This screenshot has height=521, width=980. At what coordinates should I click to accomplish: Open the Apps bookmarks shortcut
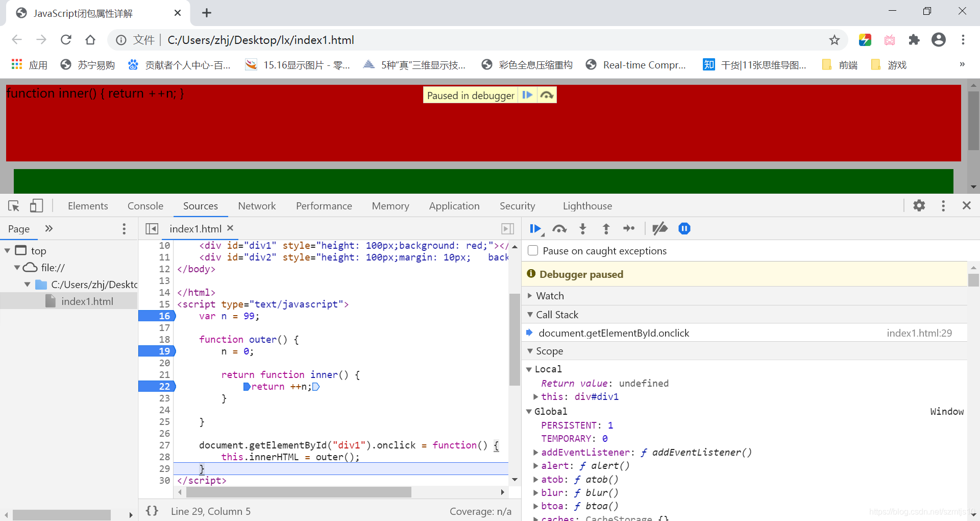point(30,65)
